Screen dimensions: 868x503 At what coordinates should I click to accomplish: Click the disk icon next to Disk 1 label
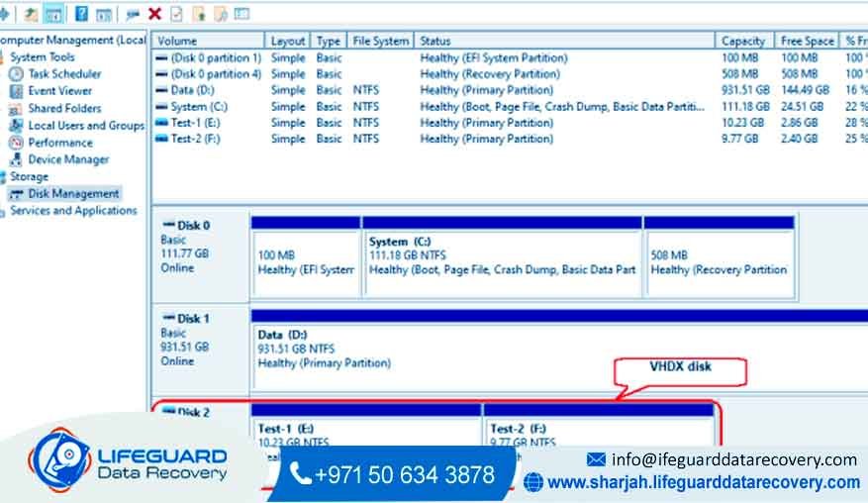click(168, 318)
